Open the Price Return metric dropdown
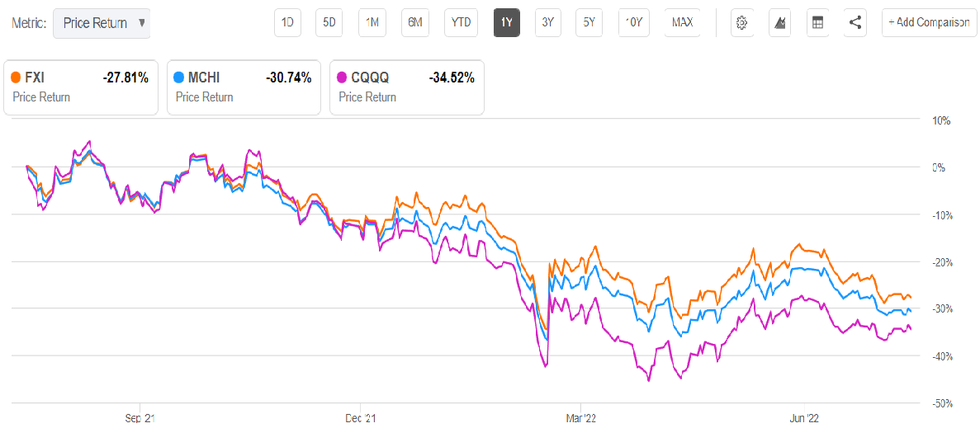Viewport: 980px width, 428px height. tap(102, 23)
